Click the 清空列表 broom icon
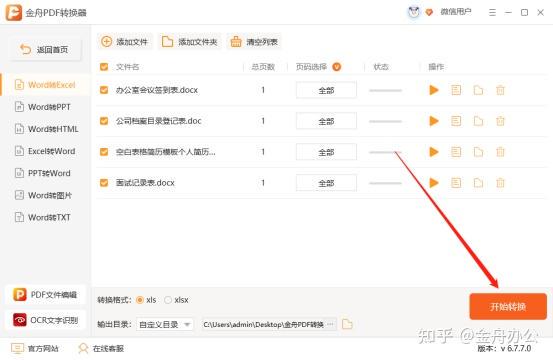553x360 pixels. click(x=236, y=42)
